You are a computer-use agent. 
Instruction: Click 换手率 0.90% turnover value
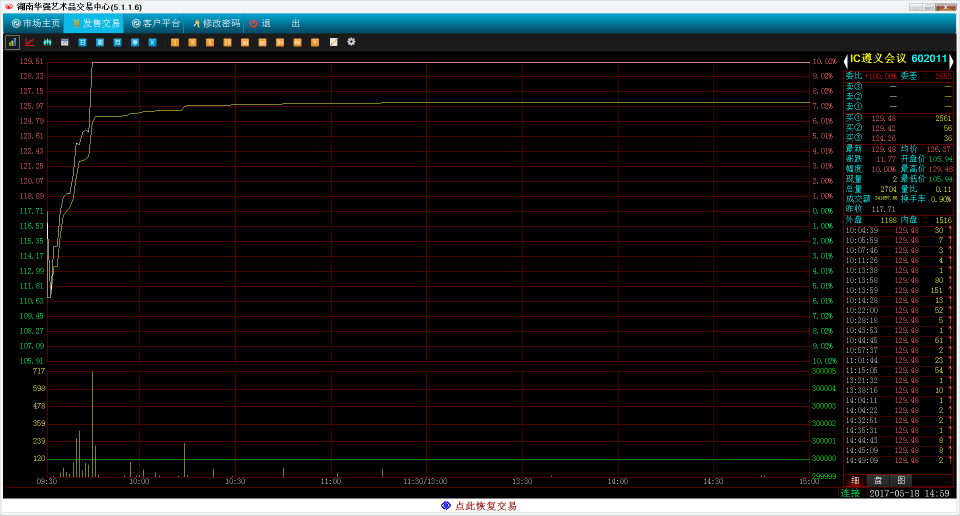[x=941, y=199]
